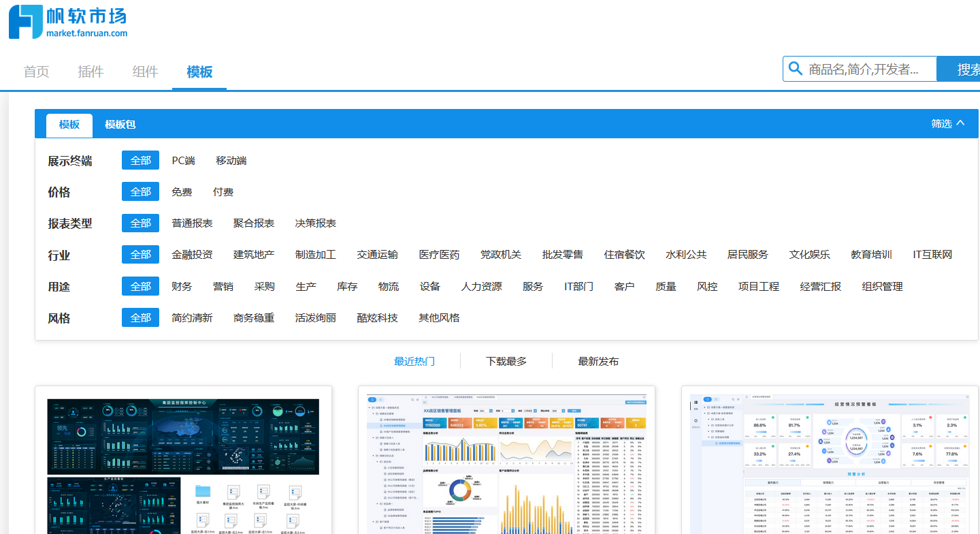980x534 pixels.
Task: Click the 搜索 search button
Action: click(959, 69)
